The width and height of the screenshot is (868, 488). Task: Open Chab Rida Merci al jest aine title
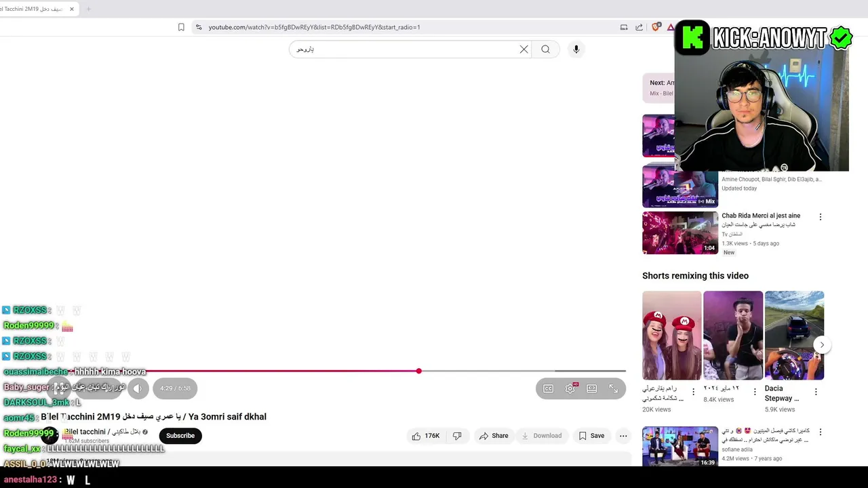761,216
